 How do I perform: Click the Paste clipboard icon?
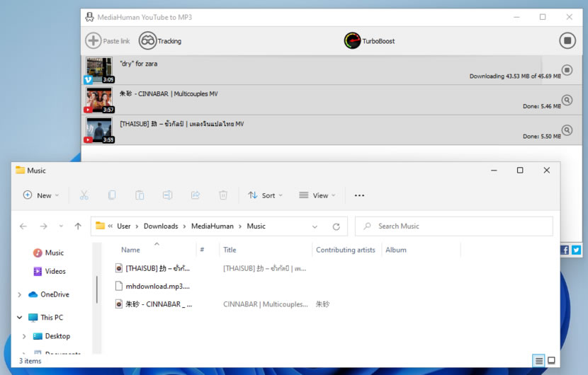tap(140, 195)
